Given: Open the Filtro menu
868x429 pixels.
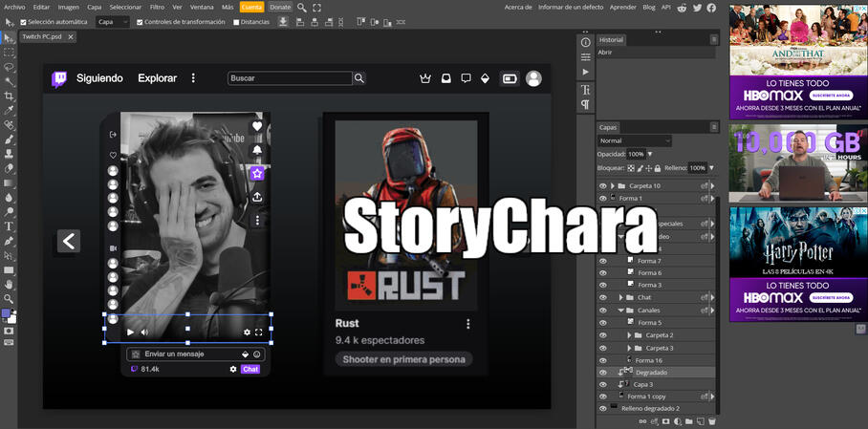Looking at the screenshot, I should coord(157,7).
